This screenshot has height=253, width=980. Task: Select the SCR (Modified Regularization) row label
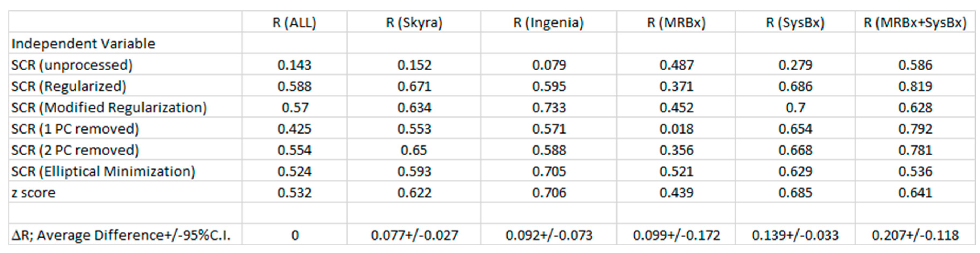[109, 108]
